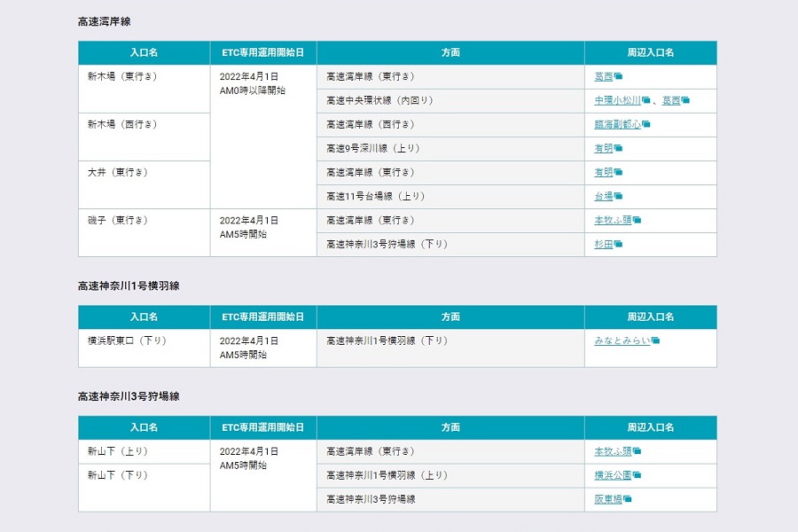Open the 台場 entrance link
This screenshot has height=532, width=798.
tap(602, 196)
